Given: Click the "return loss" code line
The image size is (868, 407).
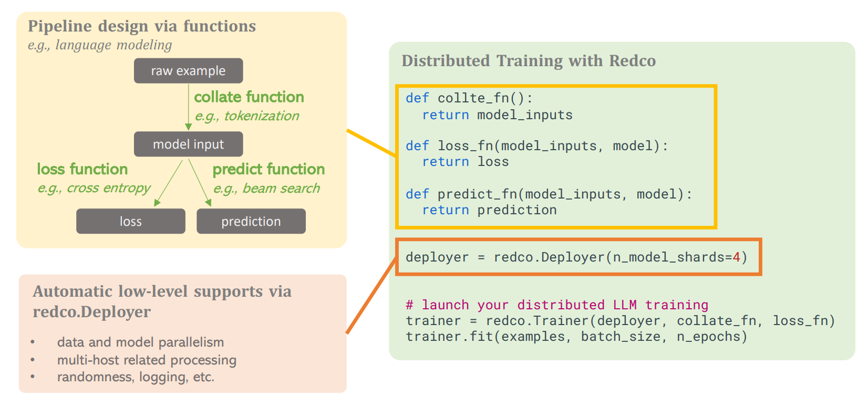Looking at the screenshot, I should [466, 162].
